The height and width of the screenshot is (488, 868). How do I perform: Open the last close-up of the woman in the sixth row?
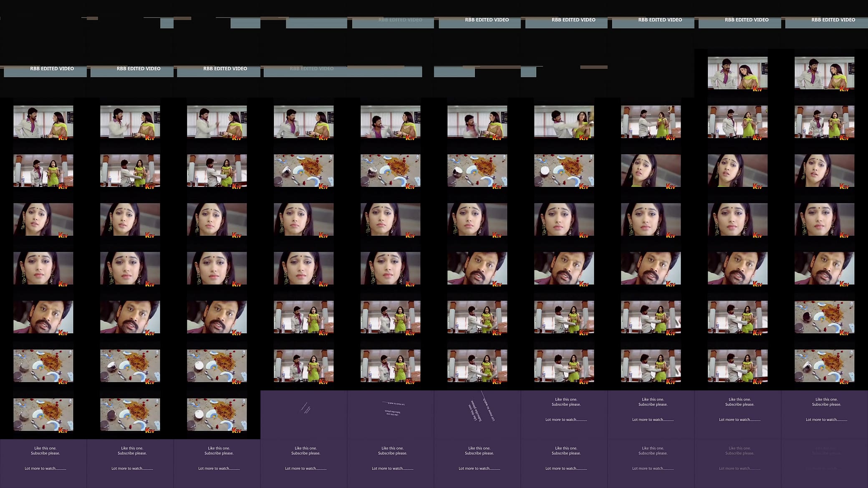[391, 268]
